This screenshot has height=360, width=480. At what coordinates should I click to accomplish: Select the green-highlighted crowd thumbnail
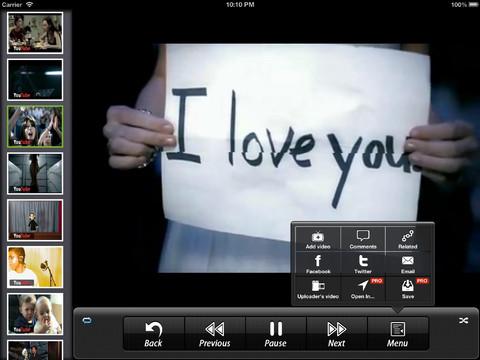coord(35,127)
